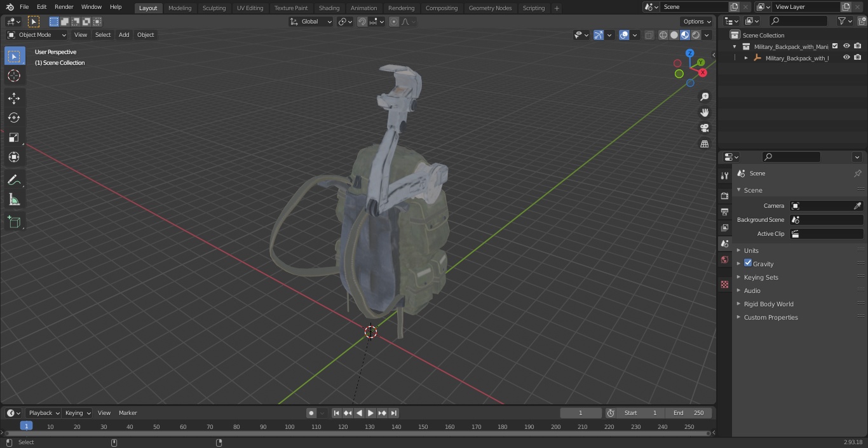
Task: Play animation forward
Action: tap(370, 413)
